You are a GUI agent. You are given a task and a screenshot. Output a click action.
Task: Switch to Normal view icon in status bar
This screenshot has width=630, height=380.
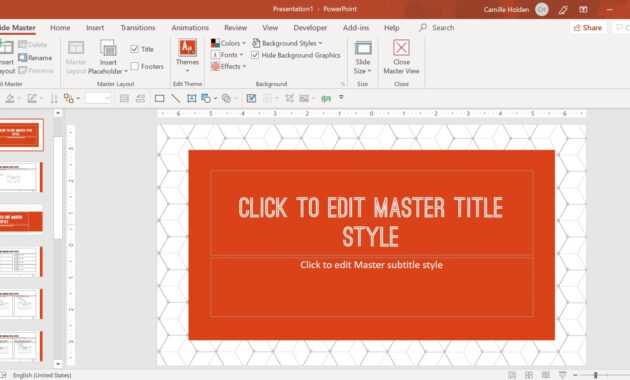(x=512, y=375)
